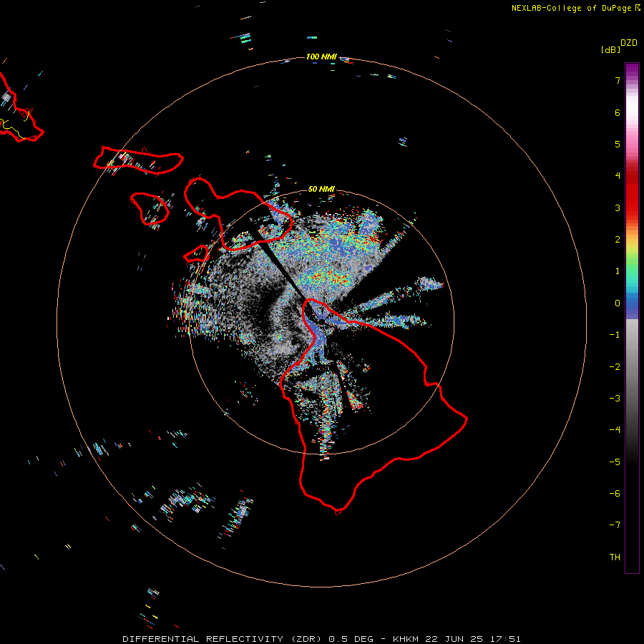Click the TH threshold label on the scale
The image size is (644, 644).
(x=615, y=557)
